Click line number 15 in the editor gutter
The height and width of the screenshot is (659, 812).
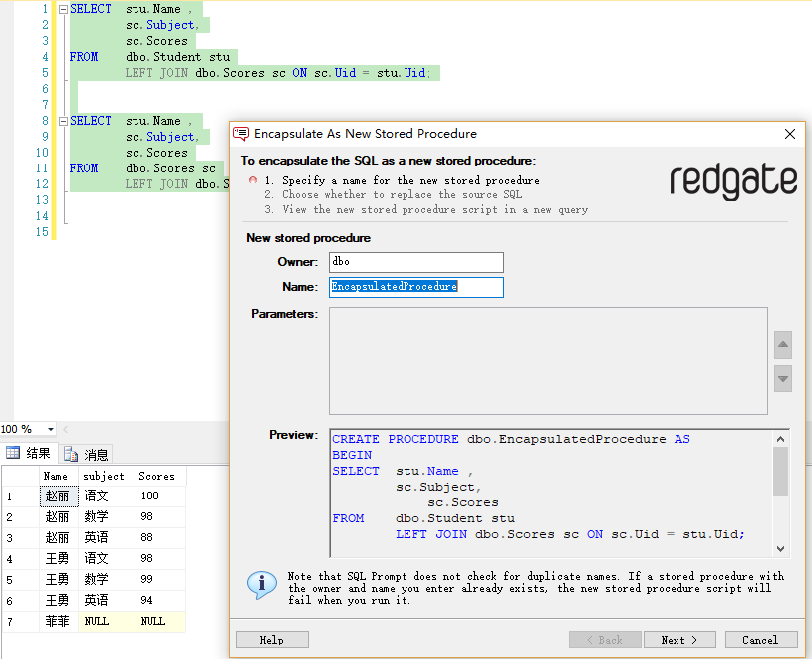point(42,232)
